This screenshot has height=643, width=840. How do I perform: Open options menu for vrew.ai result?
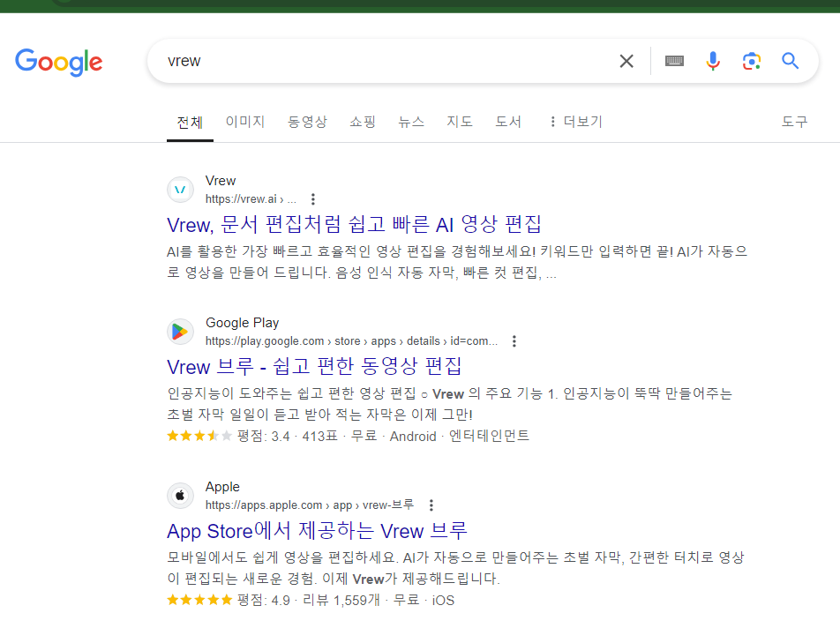(x=313, y=199)
